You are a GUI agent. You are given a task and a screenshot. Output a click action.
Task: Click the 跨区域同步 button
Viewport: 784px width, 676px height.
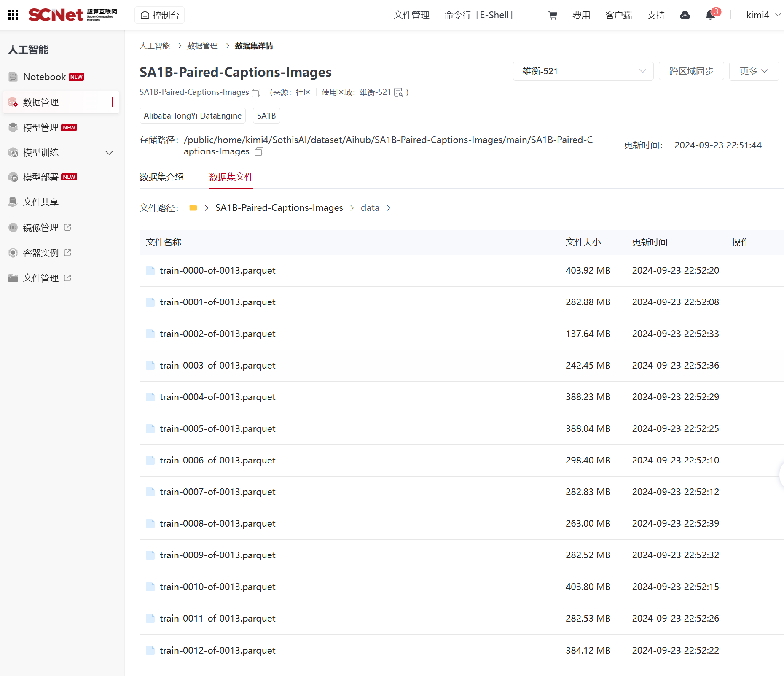point(691,71)
